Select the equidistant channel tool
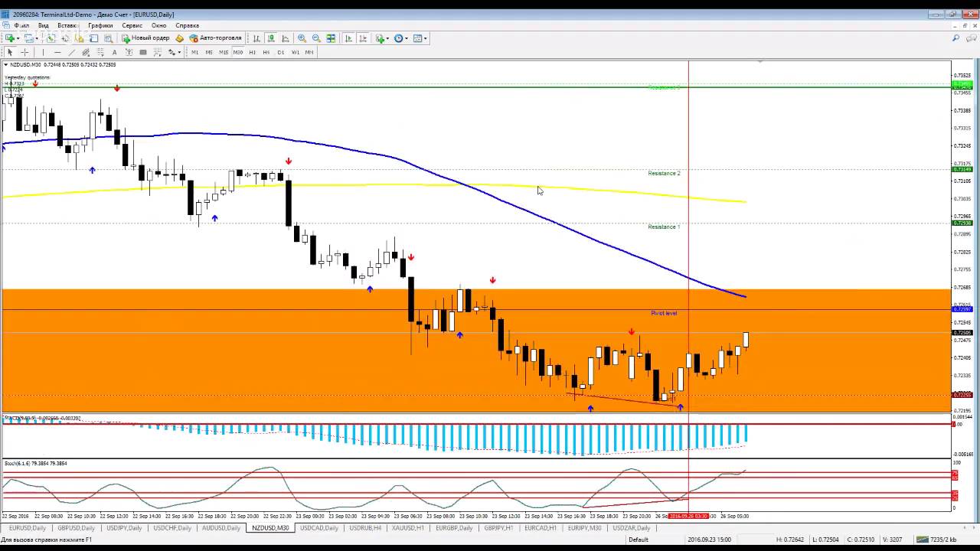Screen dimensions: 980x551 (x=86, y=52)
